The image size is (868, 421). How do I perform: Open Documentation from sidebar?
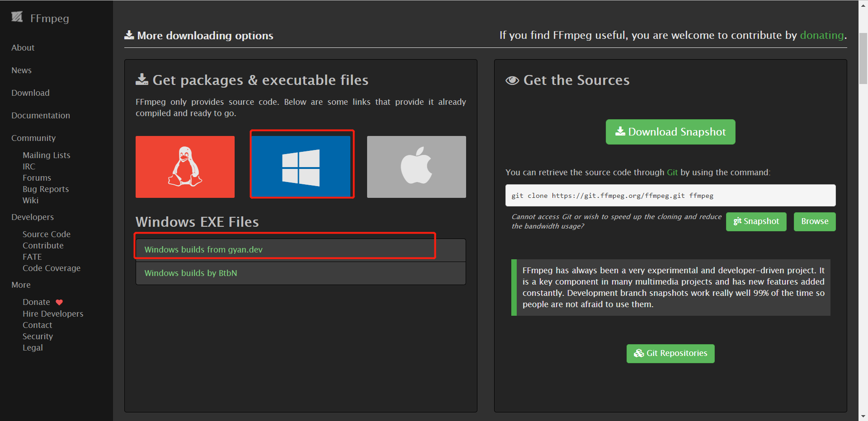point(41,116)
